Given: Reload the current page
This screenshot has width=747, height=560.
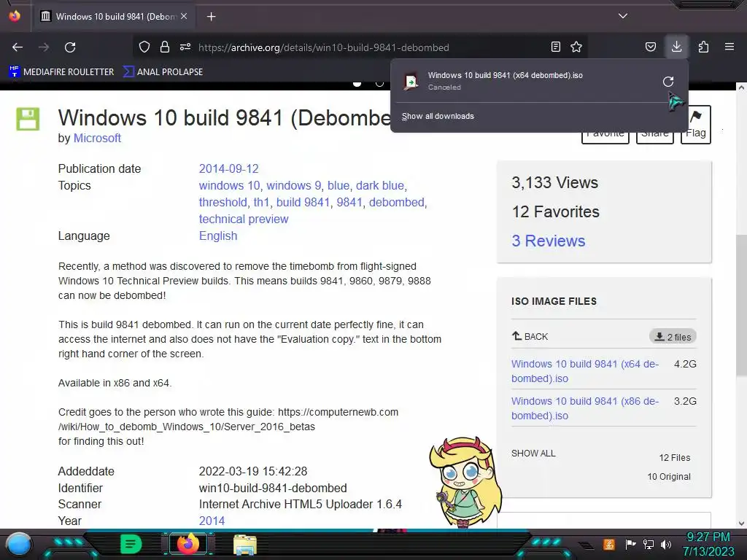Looking at the screenshot, I should click(x=70, y=47).
